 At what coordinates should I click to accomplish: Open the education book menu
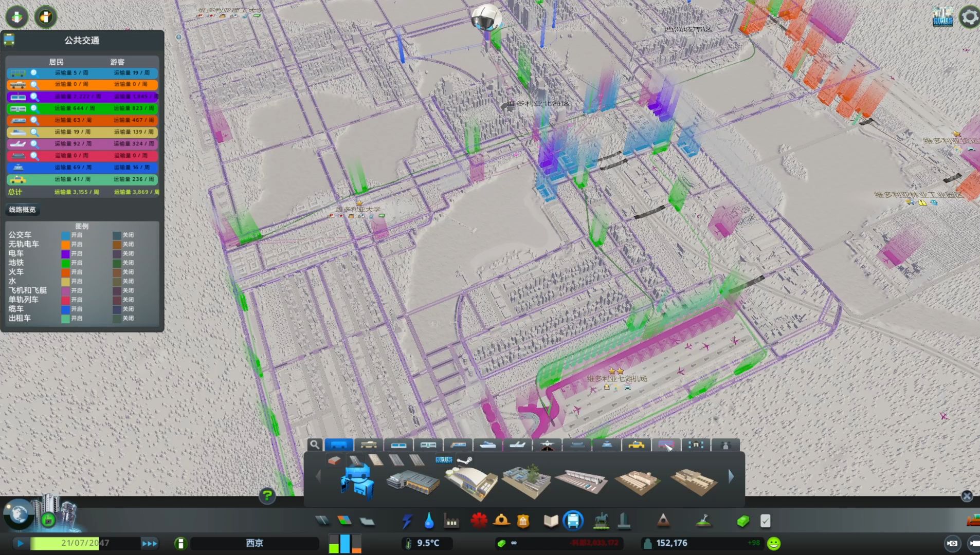click(551, 521)
